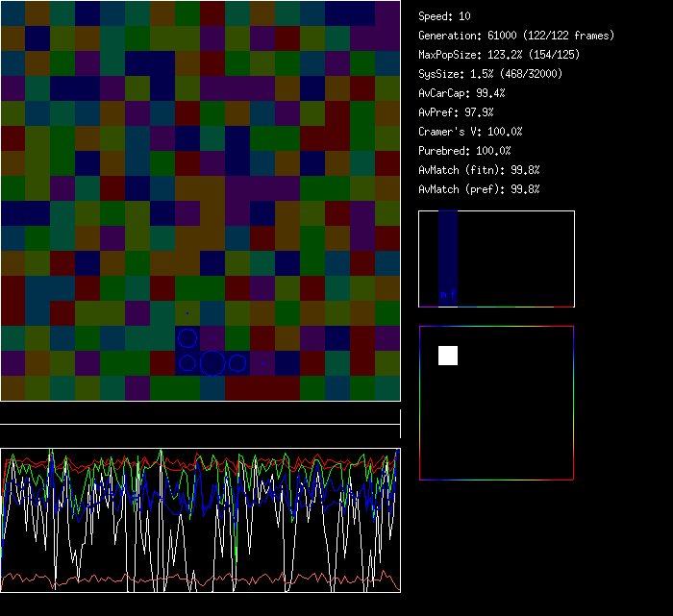Select the Cramer's V statistic
The width and height of the screenshot is (673, 616).
tap(470, 132)
